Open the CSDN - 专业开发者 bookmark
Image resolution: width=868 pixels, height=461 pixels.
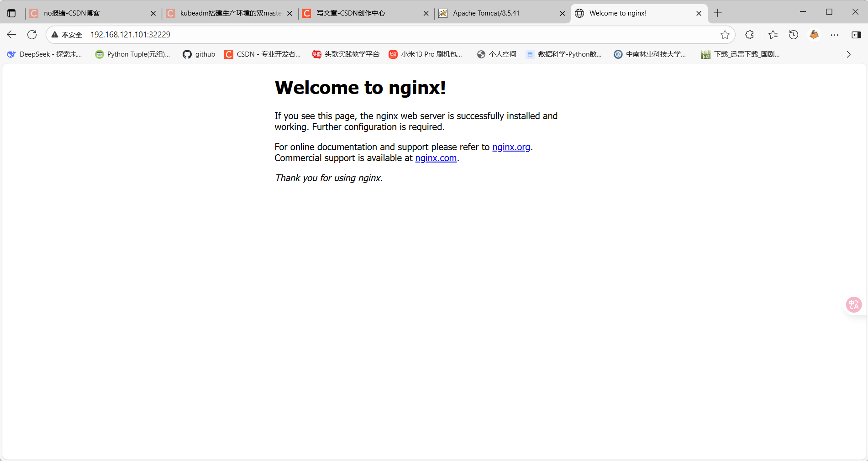tap(263, 54)
